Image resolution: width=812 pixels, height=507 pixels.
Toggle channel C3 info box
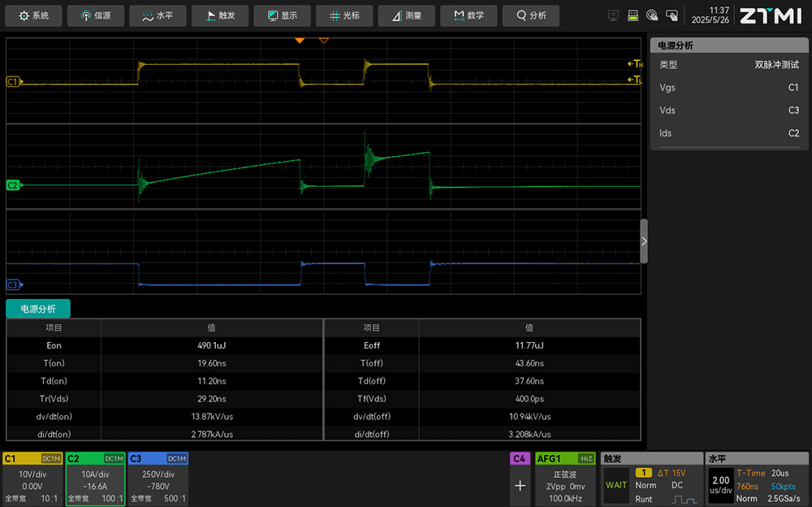point(158,479)
